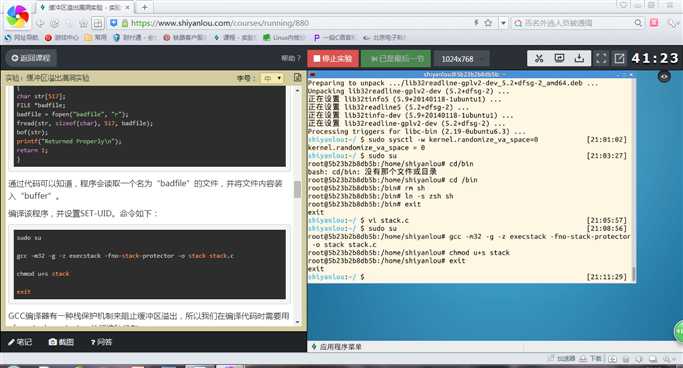This screenshot has height=368, width=683.
Task: Click the 360 browser colorful logo
Action: point(17,16)
